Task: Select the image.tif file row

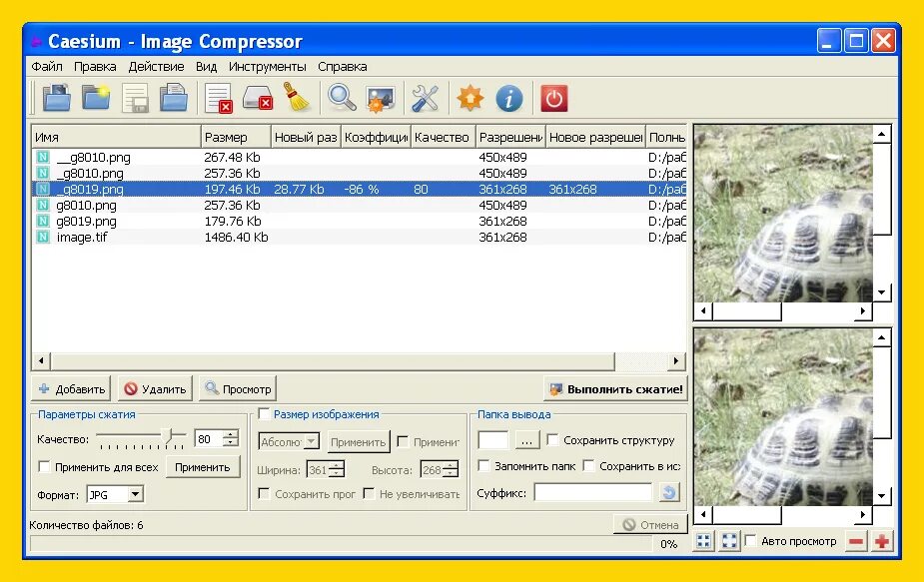Action: point(359,237)
